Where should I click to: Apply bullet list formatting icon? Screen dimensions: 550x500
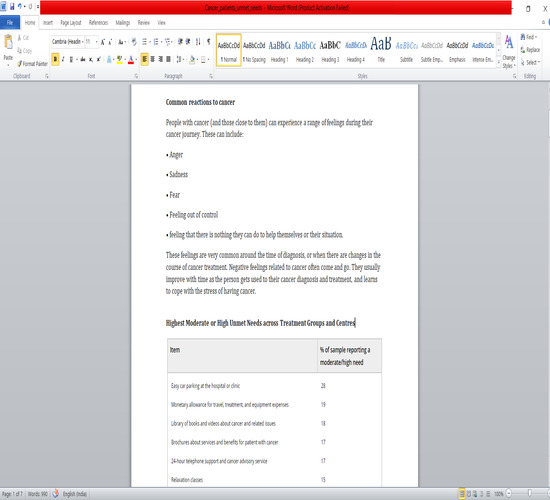[144, 42]
